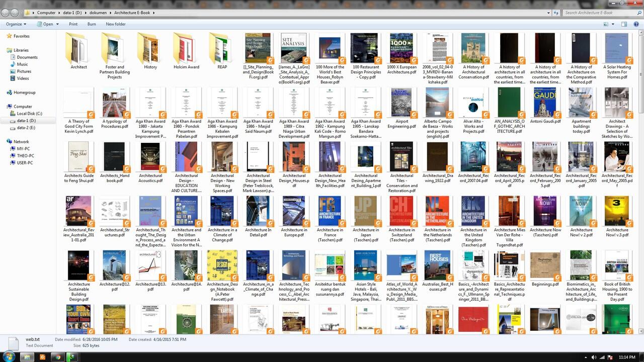Click the Back navigation arrow
The height and width of the screenshot is (362, 644).
6,13
